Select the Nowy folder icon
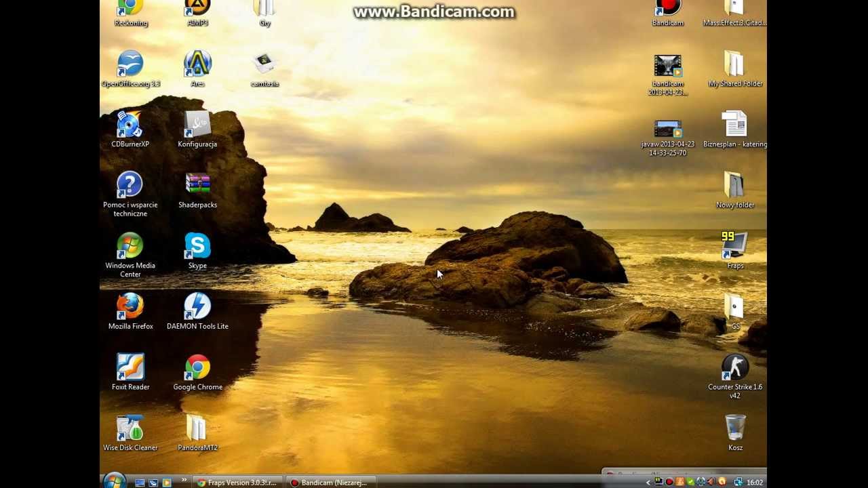Viewport: 868px width, 488px height. pyautogui.click(x=735, y=190)
